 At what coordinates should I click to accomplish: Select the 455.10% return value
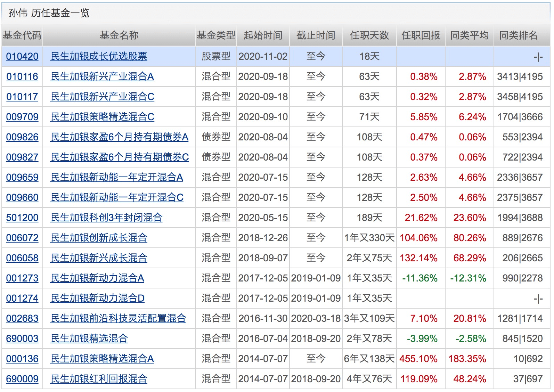[418, 359]
